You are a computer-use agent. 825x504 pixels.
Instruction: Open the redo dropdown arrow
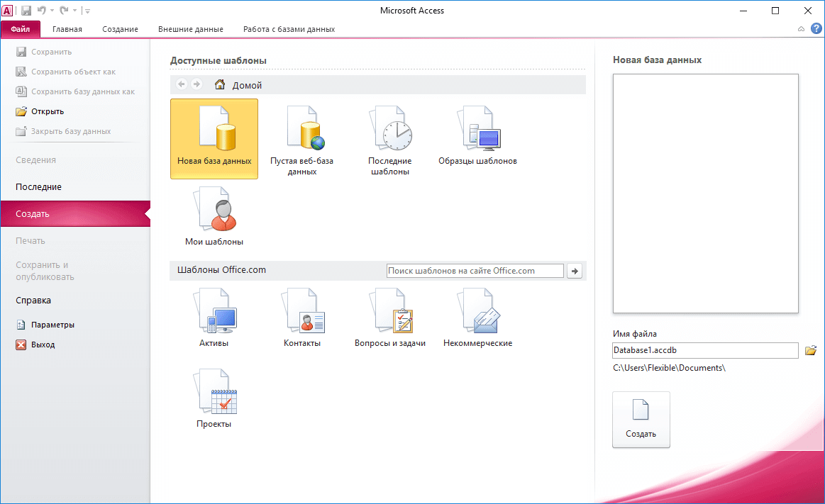(x=74, y=11)
